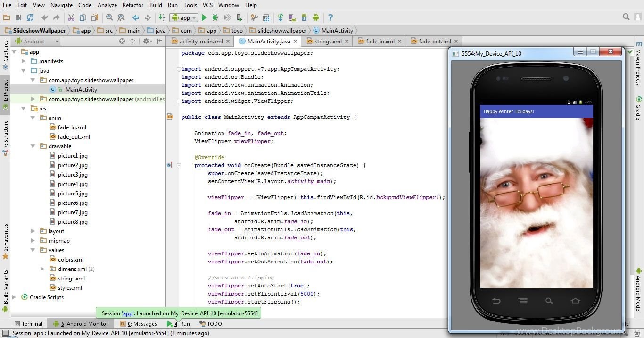Switch to the strings.xml editor tab
Viewport: 644px width, 338px height.
pyautogui.click(x=328, y=42)
